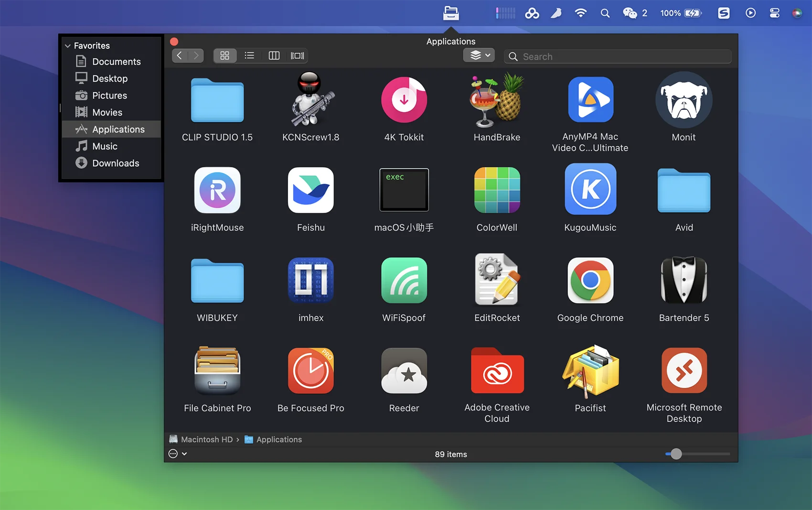Image resolution: width=812 pixels, height=510 pixels.
Task: Collapse the Favorites sidebar section
Action: coord(68,46)
